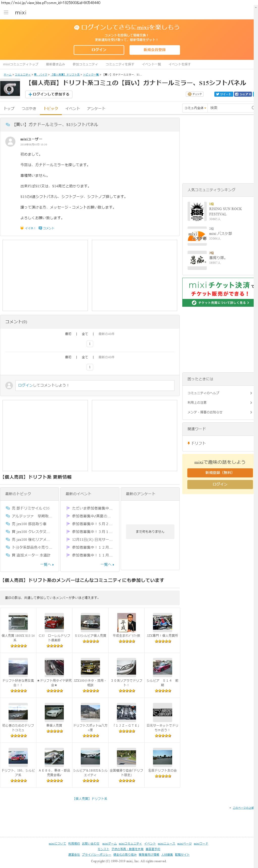
Task: Open the hamburger menu icon
Action: (6, 12)
